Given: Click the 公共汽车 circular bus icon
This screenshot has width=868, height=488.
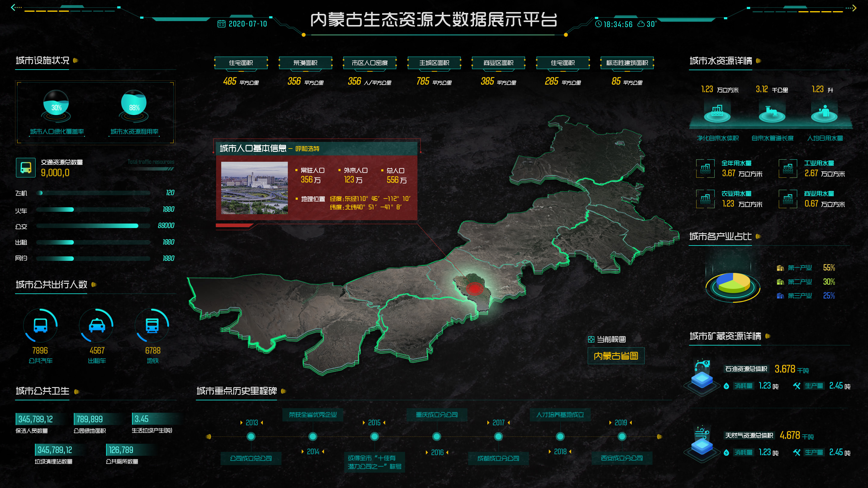Looking at the screenshot, I should pyautogui.click(x=40, y=325).
